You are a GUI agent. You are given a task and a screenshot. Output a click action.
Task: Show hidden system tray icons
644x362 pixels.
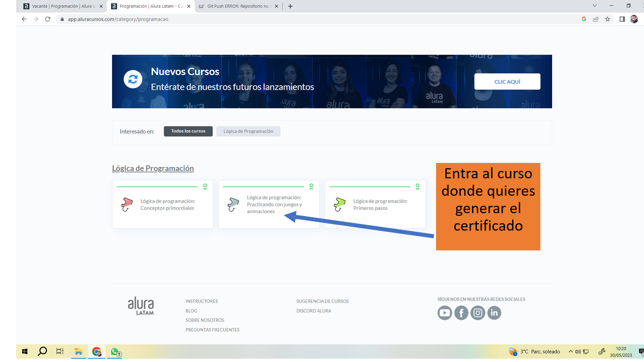pos(571,351)
